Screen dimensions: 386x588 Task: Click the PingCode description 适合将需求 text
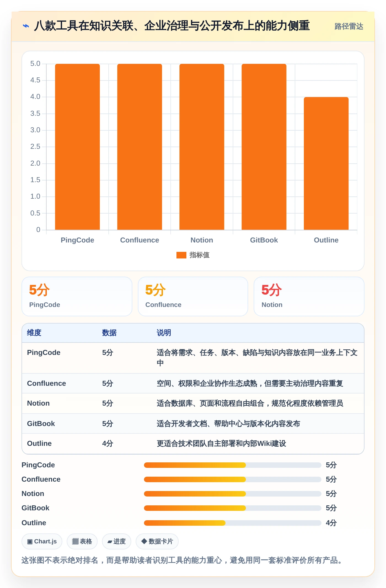257,358
